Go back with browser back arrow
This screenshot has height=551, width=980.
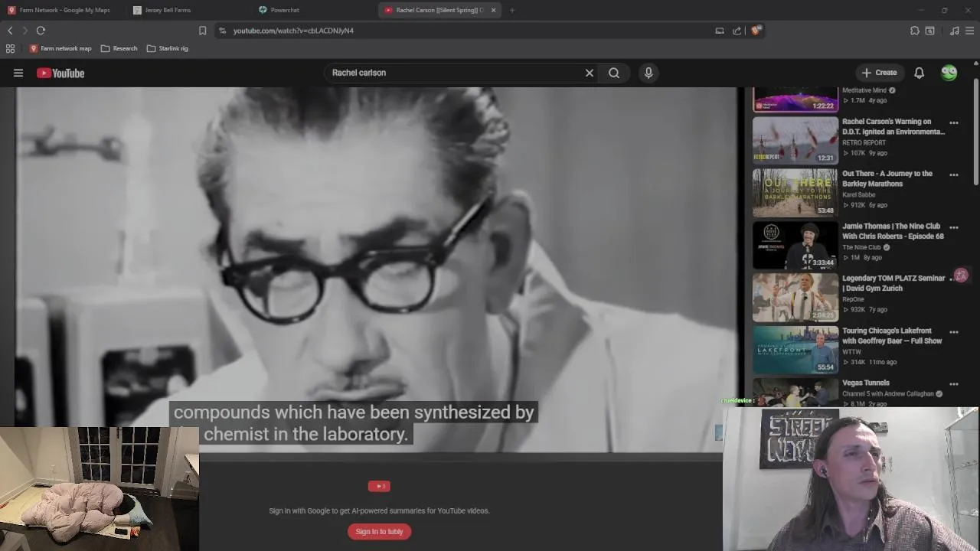pyautogui.click(x=10, y=31)
